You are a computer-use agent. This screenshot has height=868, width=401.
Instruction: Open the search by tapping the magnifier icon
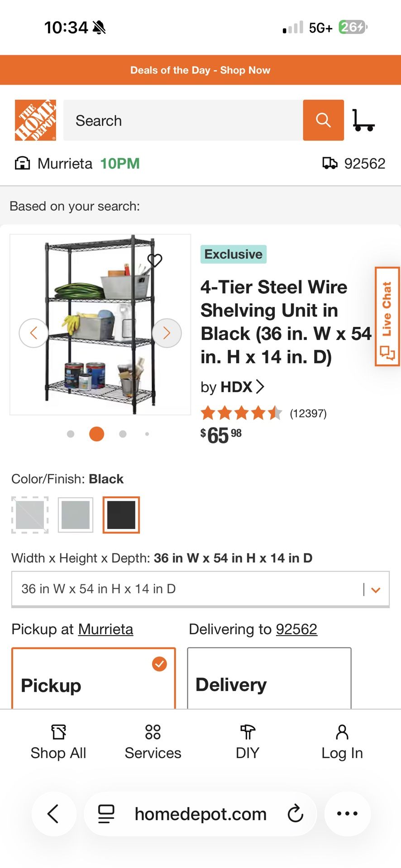[323, 120]
